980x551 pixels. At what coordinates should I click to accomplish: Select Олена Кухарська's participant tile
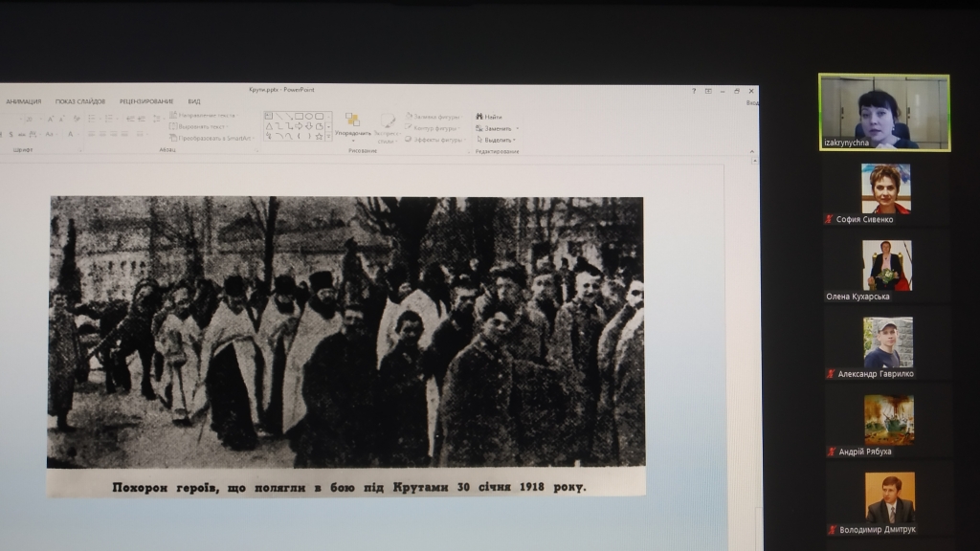885,270
